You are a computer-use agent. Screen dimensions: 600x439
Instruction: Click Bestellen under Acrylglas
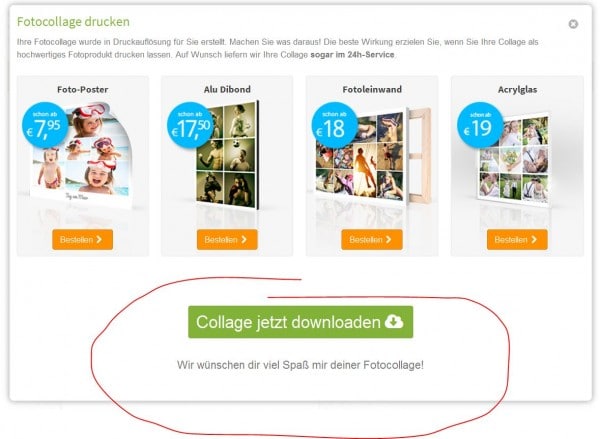(517, 240)
